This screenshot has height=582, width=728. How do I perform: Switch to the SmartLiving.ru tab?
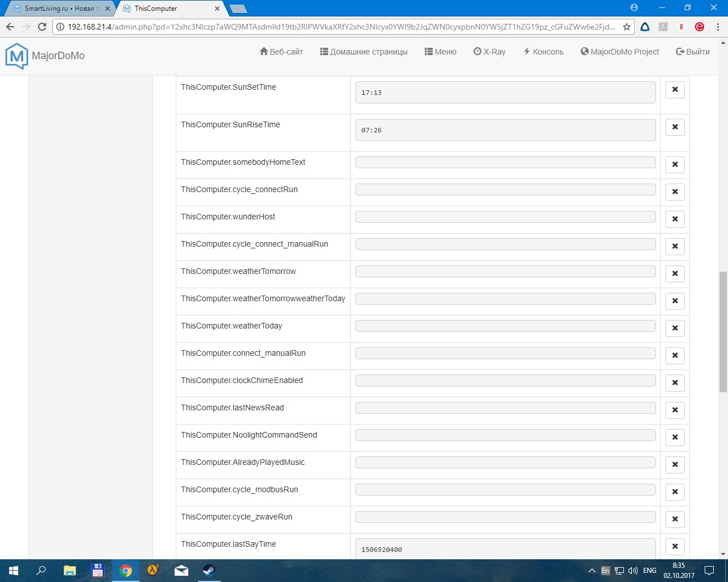[x=60, y=9]
